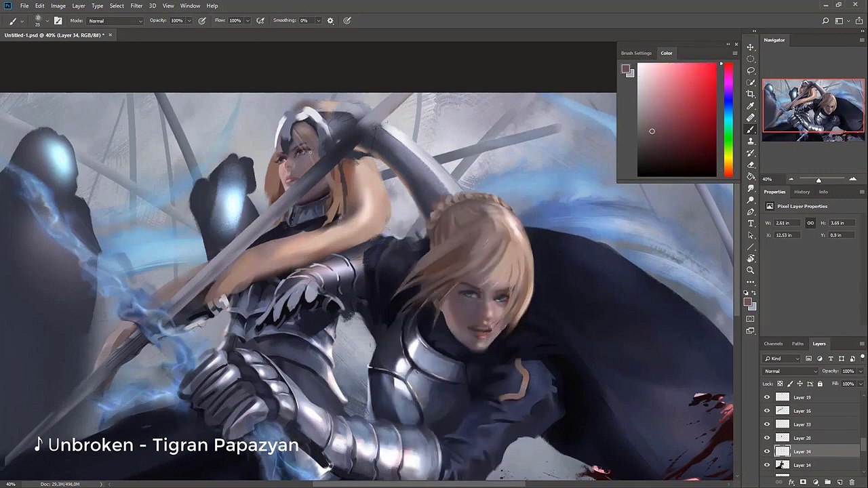
Task: Close the Untitled-1.psd document tab
Action: tap(110, 35)
